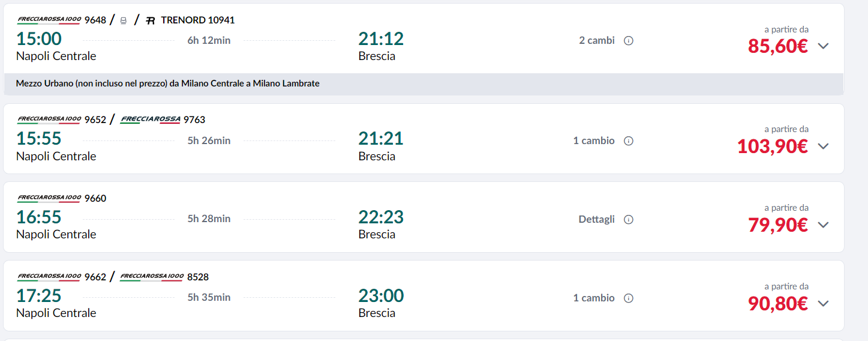
Task: Click the urban transit icon in first itinerary
Action: [x=124, y=20]
